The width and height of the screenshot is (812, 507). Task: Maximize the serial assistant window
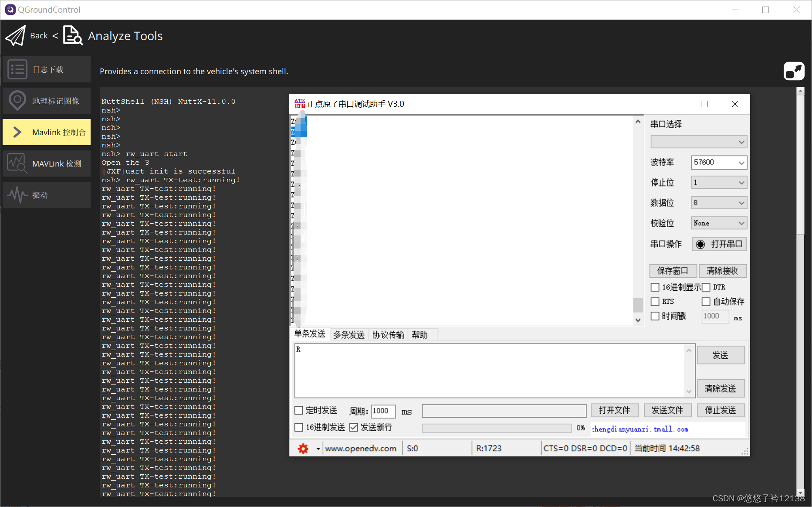point(704,104)
